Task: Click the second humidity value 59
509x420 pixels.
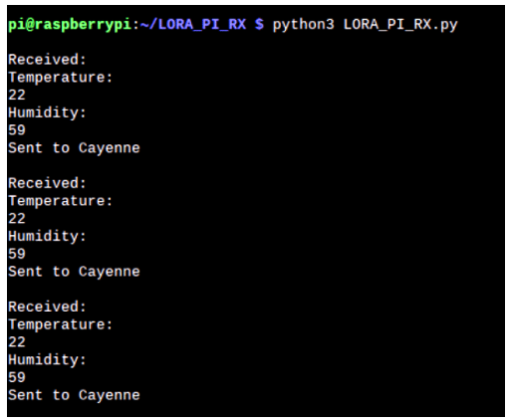Action: pos(17,254)
